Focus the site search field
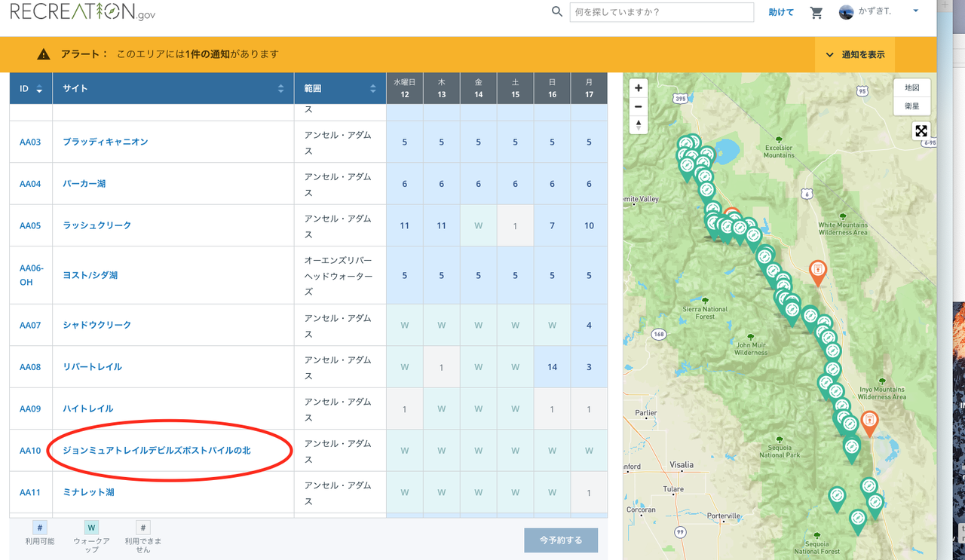Image resolution: width=965 pixels, height=560 pixels. [661, 12]
